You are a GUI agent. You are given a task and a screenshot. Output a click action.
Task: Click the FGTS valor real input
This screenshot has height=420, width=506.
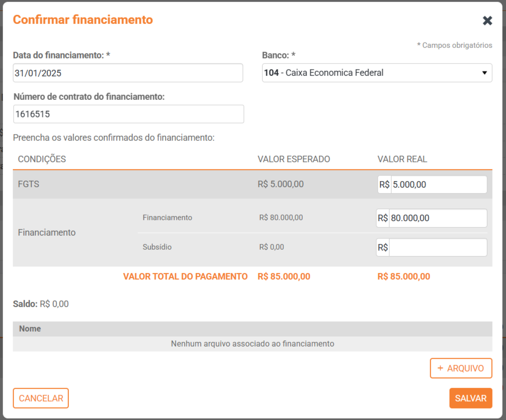438,185
